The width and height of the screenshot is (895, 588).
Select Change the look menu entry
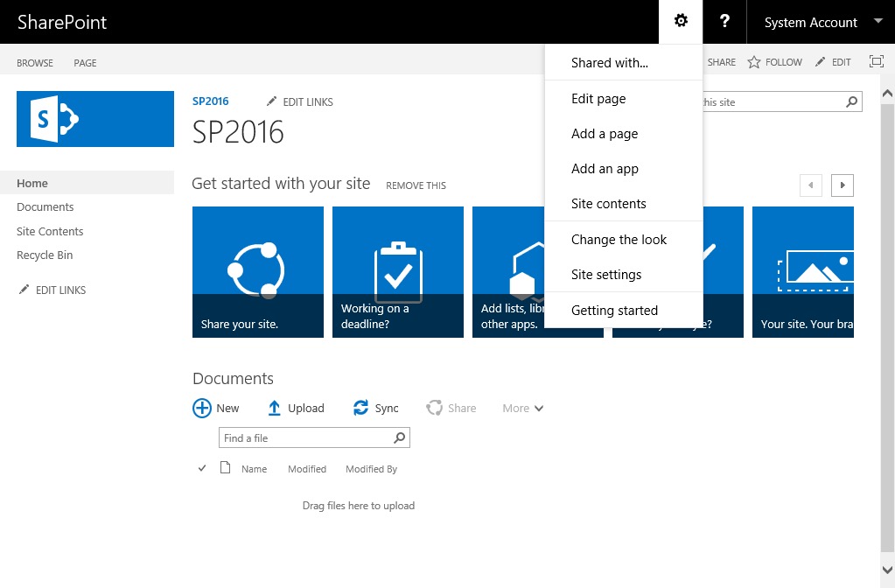point(623,240)
